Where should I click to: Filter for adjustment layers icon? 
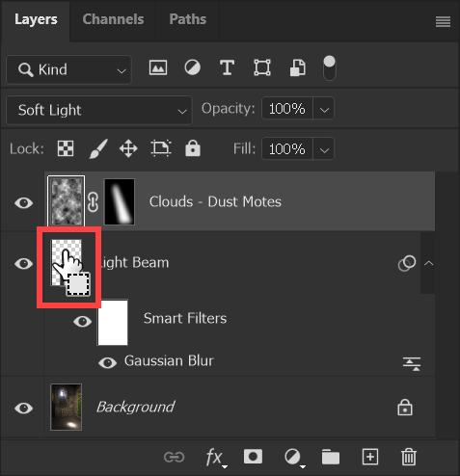coord(192,68)
